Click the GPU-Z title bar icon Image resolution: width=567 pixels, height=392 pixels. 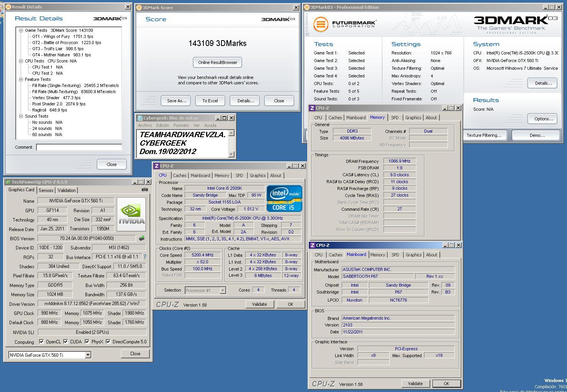[x=8, y=182]
